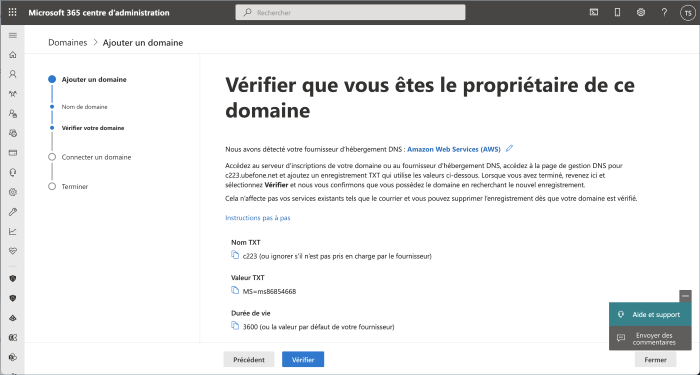Click the mobile app icon in header
Screen dimensions: 700x375
pyautogui.click(x=617, y=12)
